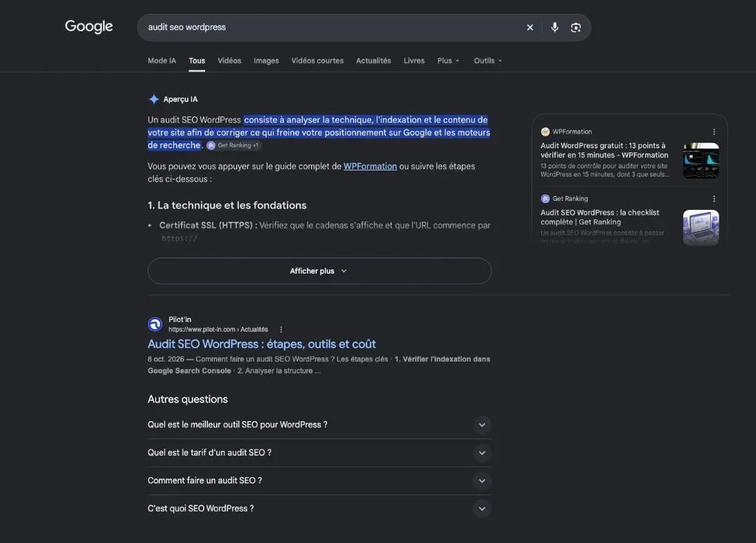The image size is (756, 543).
Task: Click chevron beside C'est quoi SEO WordPress
Action: click(482, 509)
